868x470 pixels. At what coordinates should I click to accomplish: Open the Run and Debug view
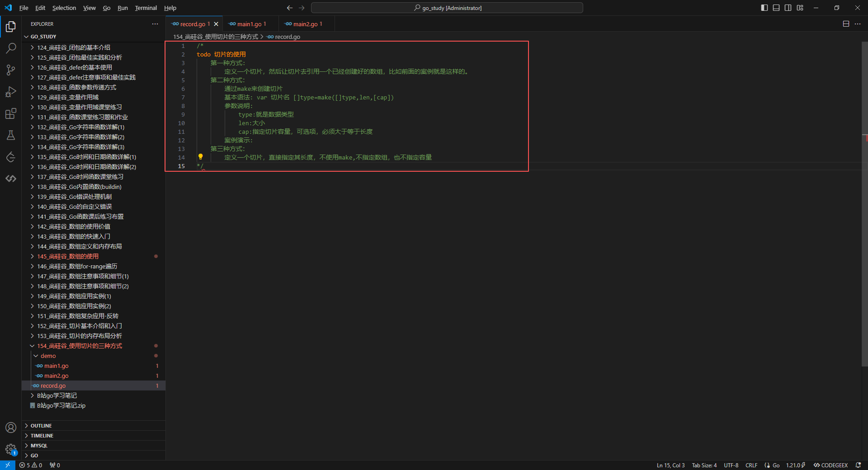point(11,92)
